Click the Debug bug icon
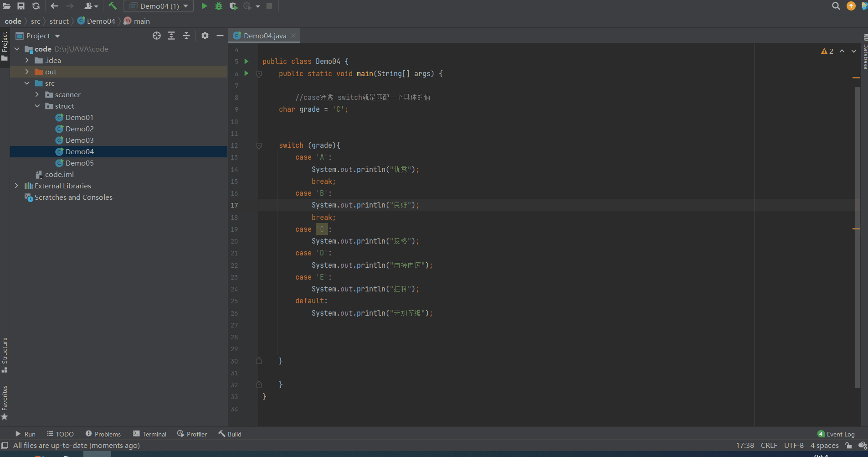Screen dimensions: 868x457 pyautogui.click(x=219, y=6)
